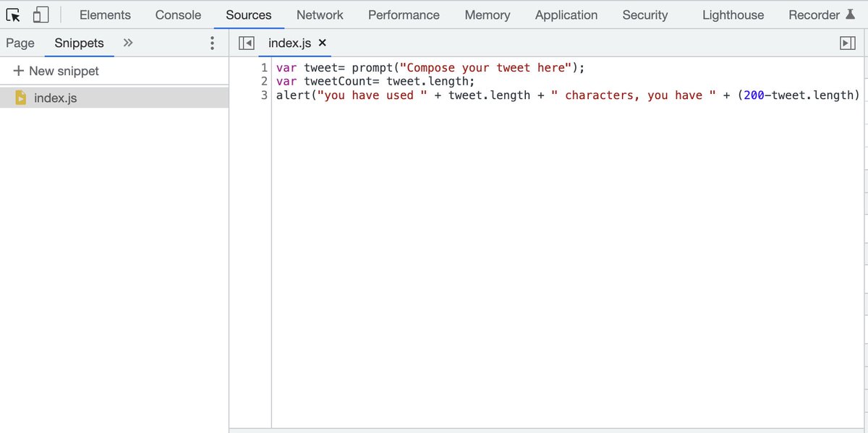Toggle the device toolbar icon

coord(41,14)
